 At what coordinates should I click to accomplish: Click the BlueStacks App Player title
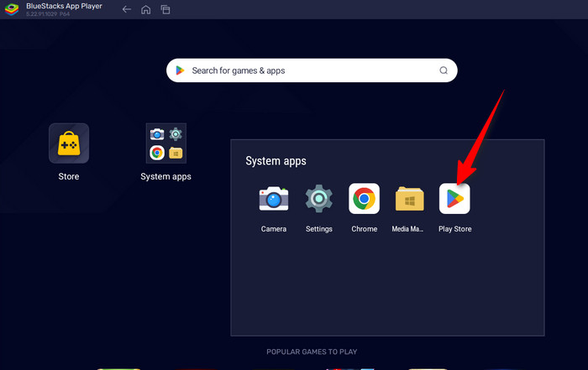point(64,6)
